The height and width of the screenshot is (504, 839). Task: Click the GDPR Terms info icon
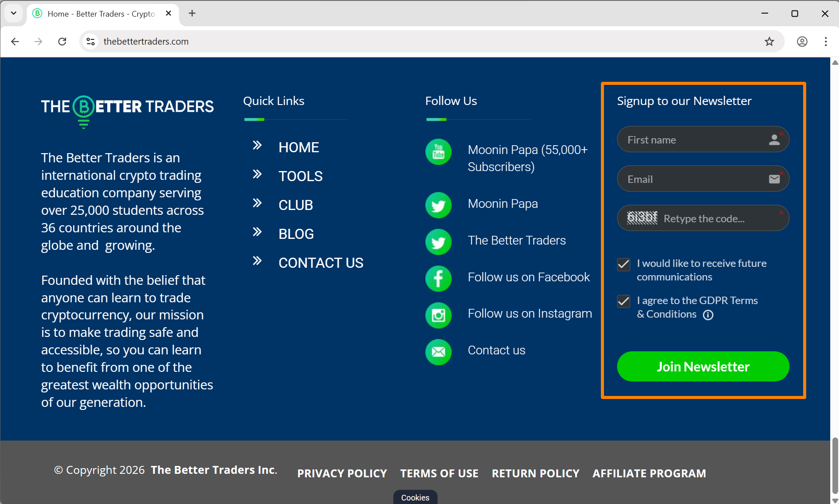(x=708, y=315)
